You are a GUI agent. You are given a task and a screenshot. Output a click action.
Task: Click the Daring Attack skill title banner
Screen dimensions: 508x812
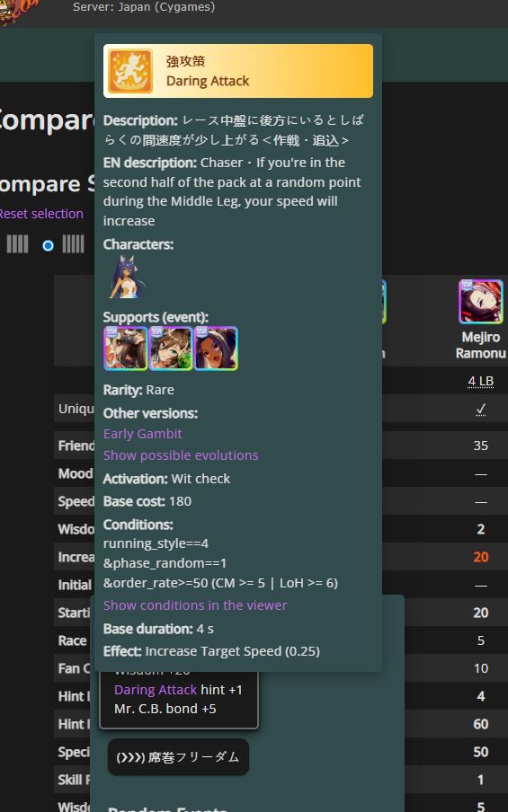[238, 71]
